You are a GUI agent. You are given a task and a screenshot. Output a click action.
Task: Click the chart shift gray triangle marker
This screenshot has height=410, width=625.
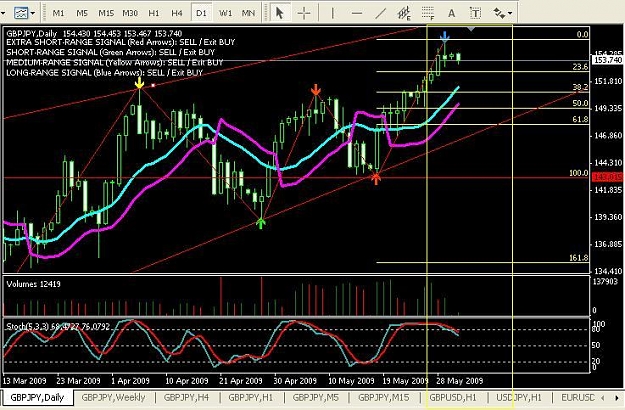point(471,29)
